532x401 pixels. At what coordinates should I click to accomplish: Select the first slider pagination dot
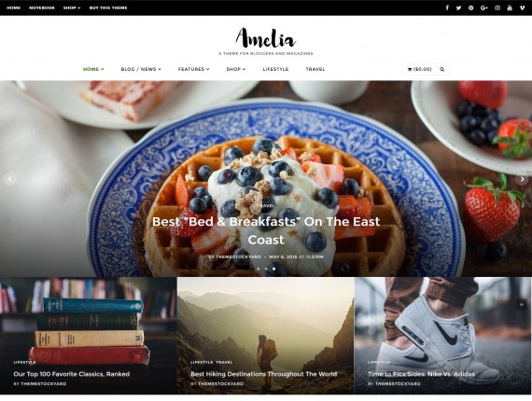pos(258,269)
